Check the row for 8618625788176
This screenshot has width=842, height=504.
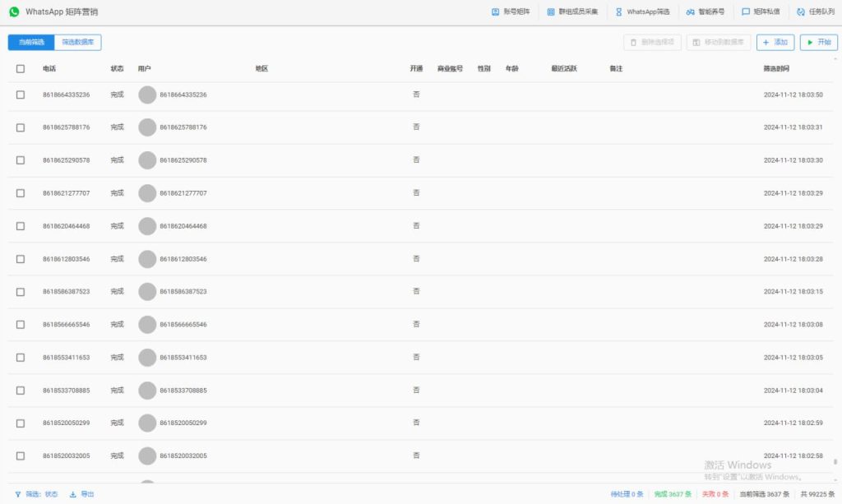(21, 127)
